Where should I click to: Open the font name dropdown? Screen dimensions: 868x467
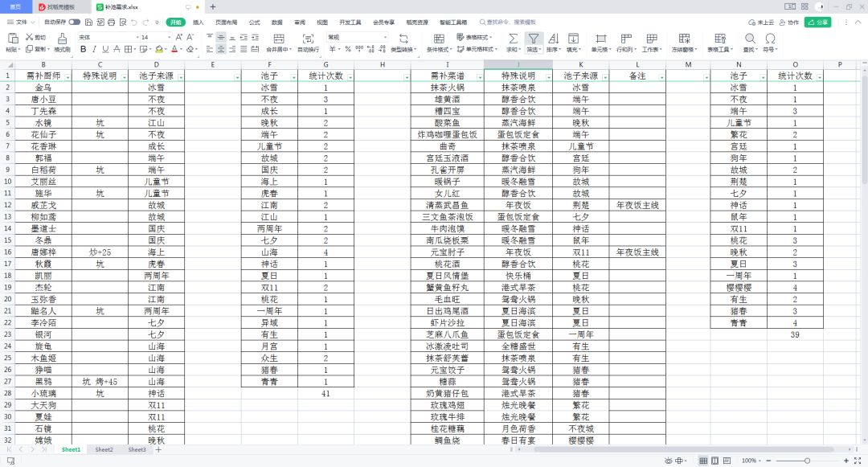tap(137, 37)
